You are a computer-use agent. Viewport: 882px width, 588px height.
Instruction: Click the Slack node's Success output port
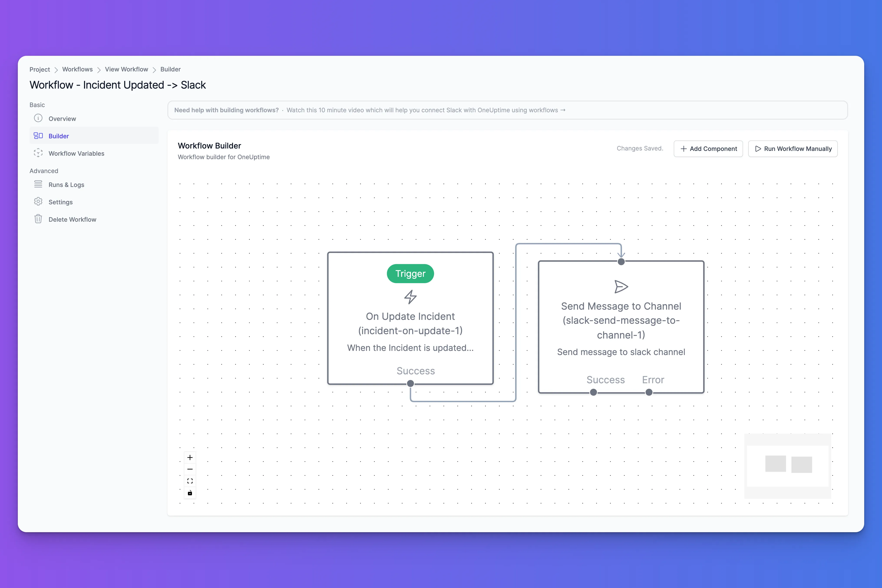[x=593, y=393]
